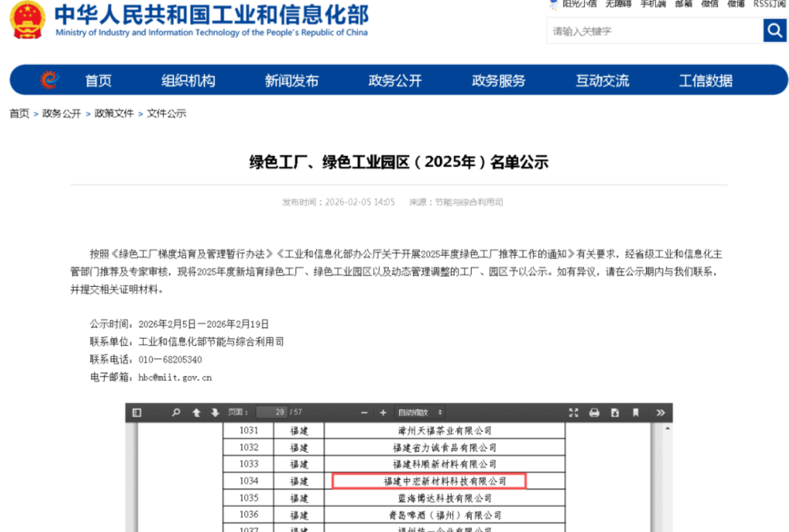Print the PDF document

point(594,412)
